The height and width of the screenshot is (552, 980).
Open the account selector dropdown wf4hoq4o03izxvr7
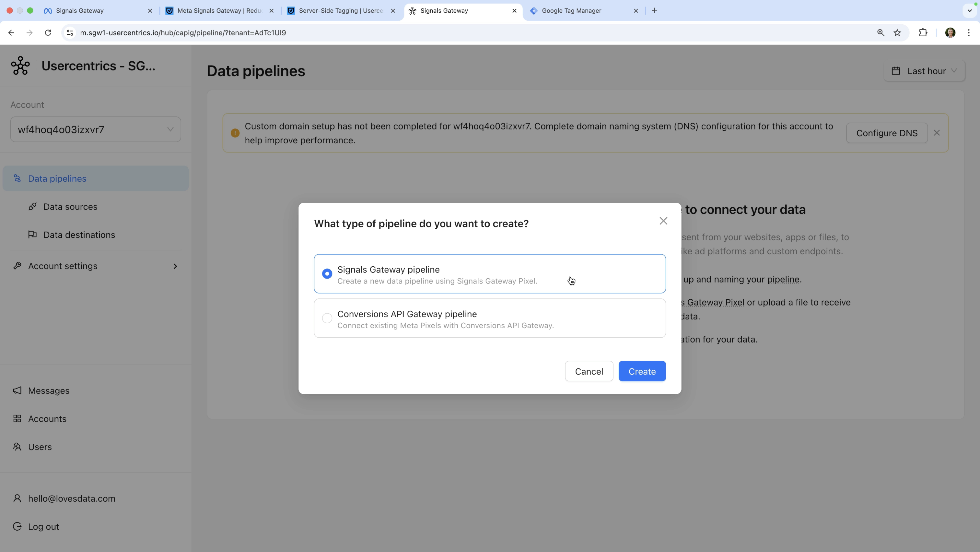click(96, 129)
